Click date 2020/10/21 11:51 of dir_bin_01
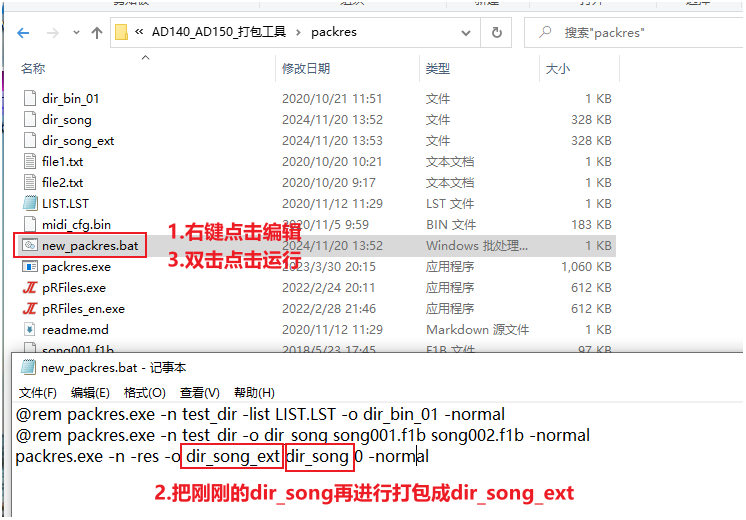This screenshot has height=520, width=746. 332,98
